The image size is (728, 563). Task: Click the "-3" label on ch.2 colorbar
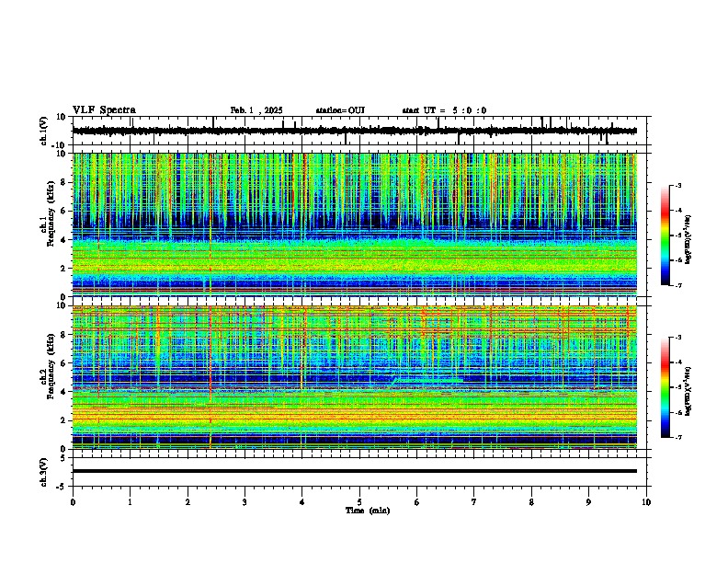point(678,338)
